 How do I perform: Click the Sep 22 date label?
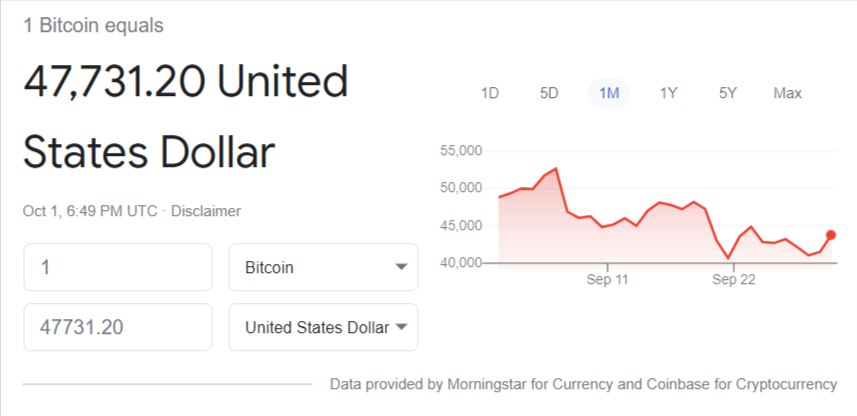[x=733, y=280]
